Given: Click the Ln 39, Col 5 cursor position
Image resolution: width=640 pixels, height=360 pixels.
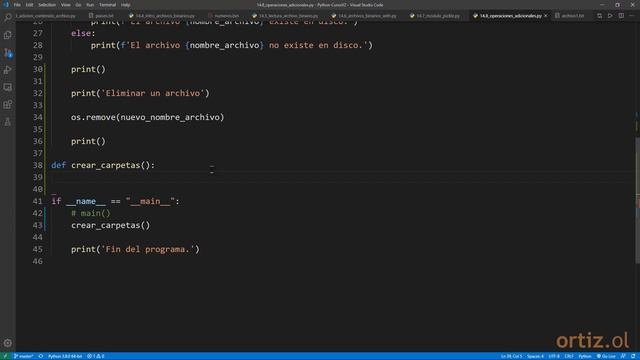Looking at the screenshot, I should click(511, 356).
